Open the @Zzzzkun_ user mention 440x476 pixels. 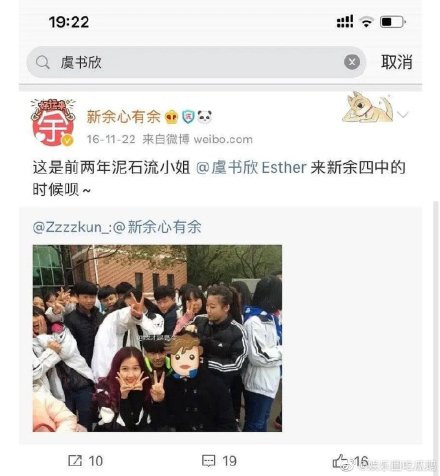[x=70, y=227]
